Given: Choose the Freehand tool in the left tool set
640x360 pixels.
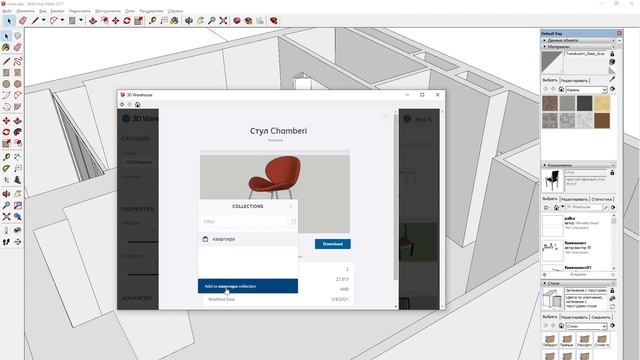Looking at the screenshot, I should (18, 62).
